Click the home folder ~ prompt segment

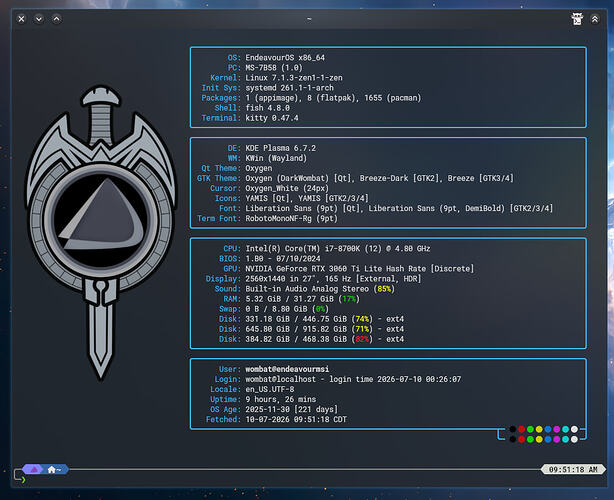[55, 469]
